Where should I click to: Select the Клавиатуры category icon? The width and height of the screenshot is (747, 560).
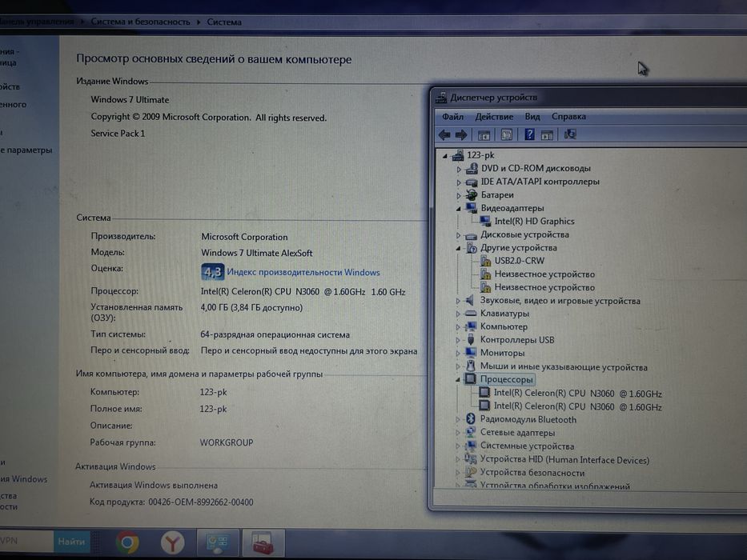coord(470,314)
